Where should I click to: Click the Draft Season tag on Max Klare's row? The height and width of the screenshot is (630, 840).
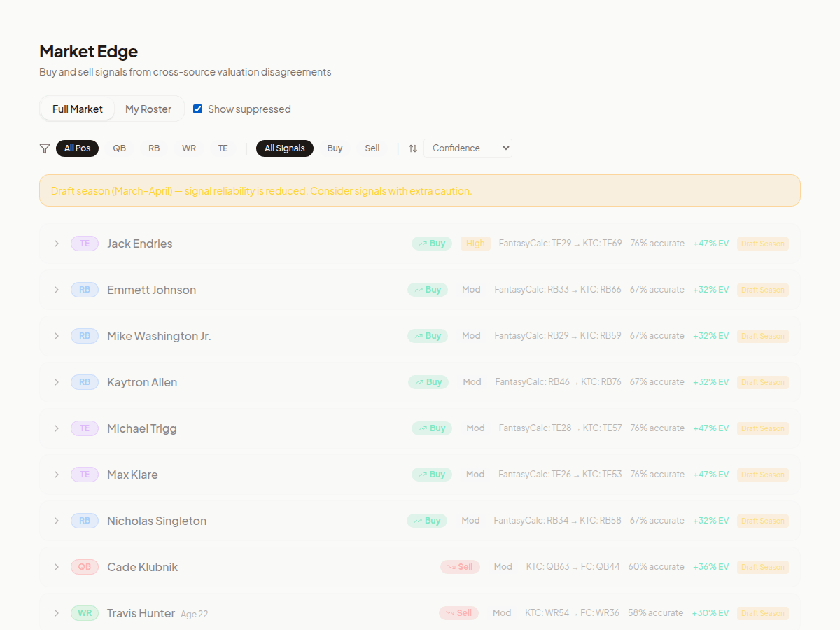point(762,474)
